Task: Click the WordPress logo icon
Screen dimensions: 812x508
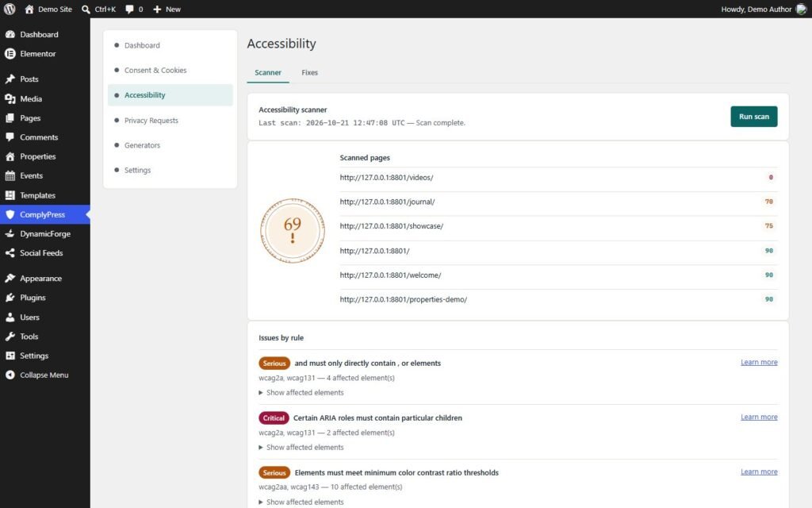Action: click(x=10, y=9)
